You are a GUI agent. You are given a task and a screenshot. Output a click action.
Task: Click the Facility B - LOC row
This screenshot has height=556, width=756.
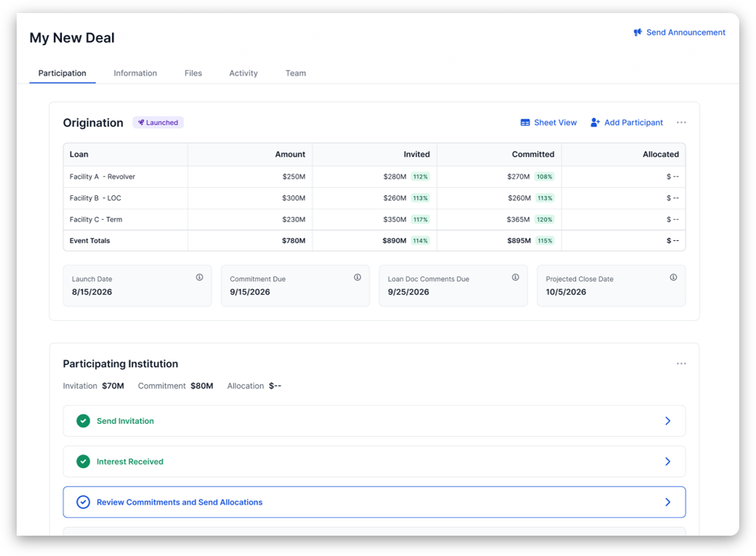374,198
